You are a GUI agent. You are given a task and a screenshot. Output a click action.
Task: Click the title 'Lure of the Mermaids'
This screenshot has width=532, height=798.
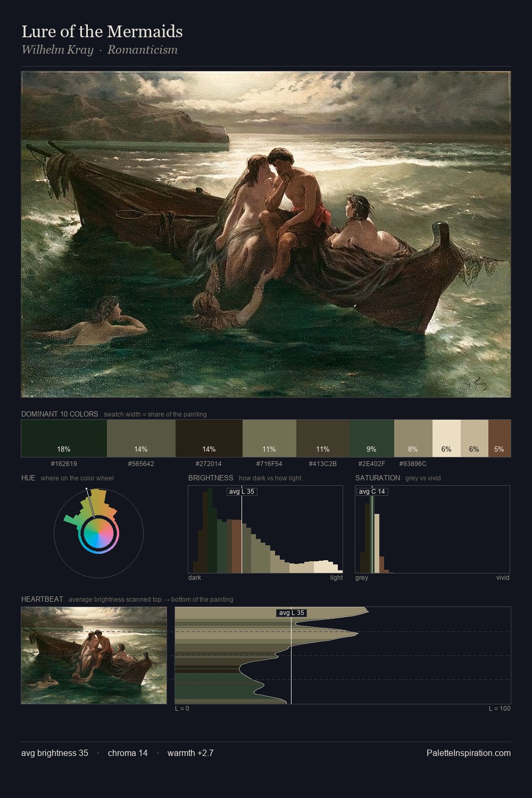(x=102, y=31)
